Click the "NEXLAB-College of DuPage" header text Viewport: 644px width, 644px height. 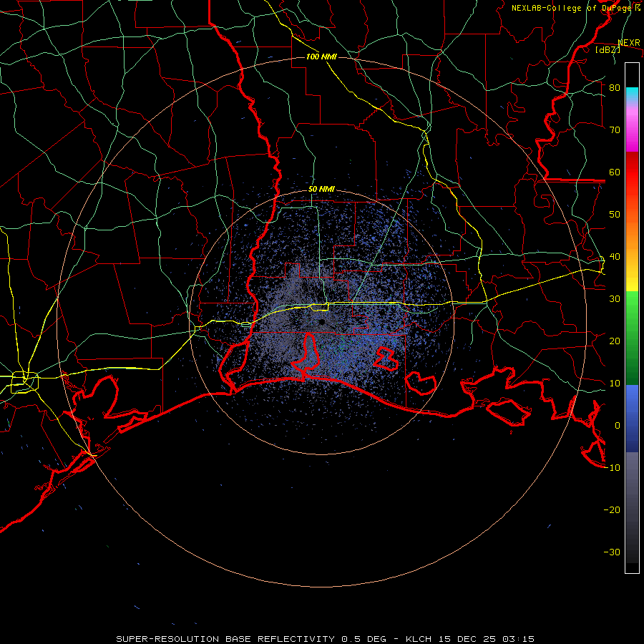(572, 8)
